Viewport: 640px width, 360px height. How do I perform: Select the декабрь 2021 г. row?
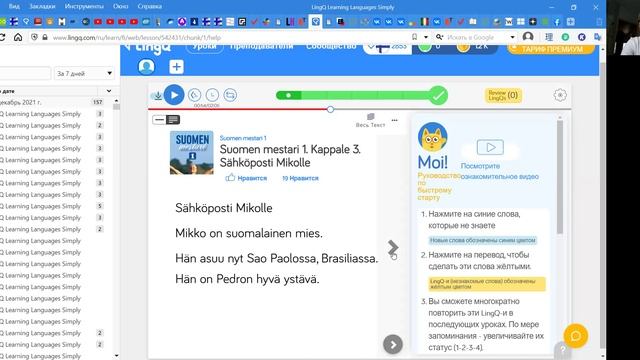pyautogui.click(x=53, y=102)
